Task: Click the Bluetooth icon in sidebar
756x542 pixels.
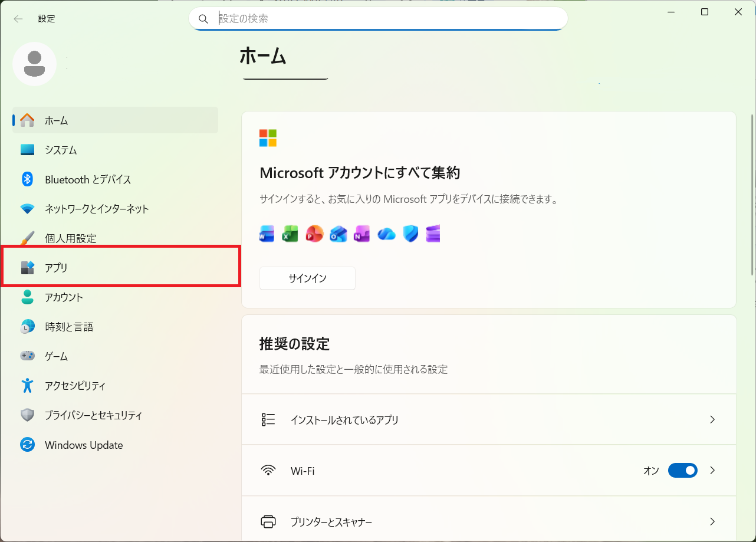Action: click(x=27, y=179)
